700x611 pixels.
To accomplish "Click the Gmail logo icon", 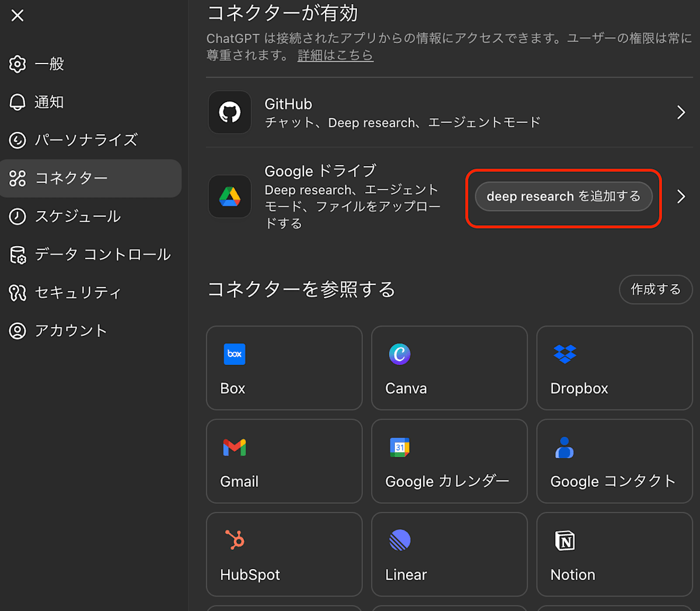I will (235, 447).
